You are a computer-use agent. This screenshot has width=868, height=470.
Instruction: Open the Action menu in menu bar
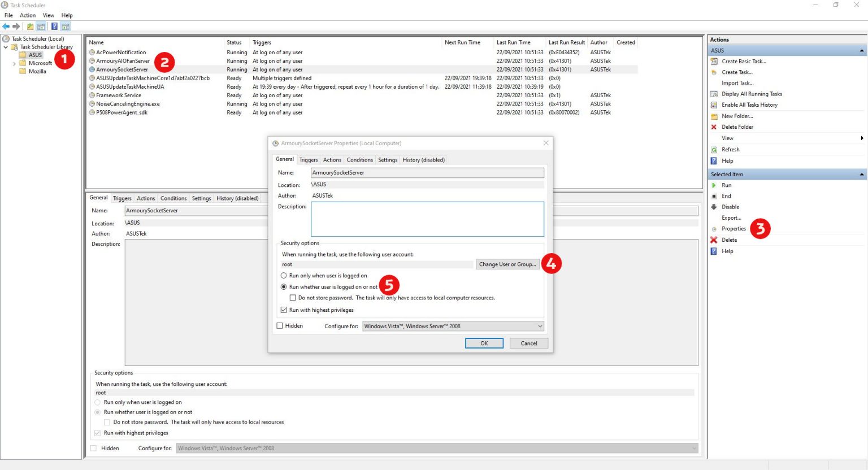tap(28, 15)
